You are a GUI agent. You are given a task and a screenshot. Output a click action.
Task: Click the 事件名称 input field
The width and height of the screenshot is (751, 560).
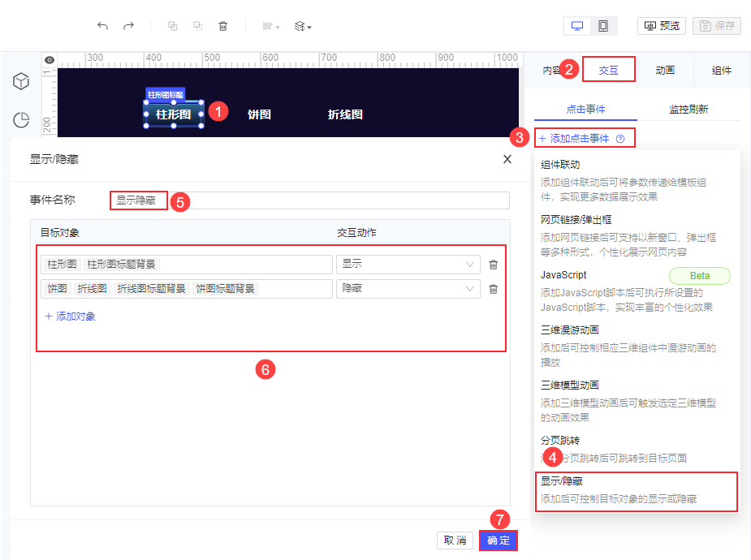coord(310,200)
